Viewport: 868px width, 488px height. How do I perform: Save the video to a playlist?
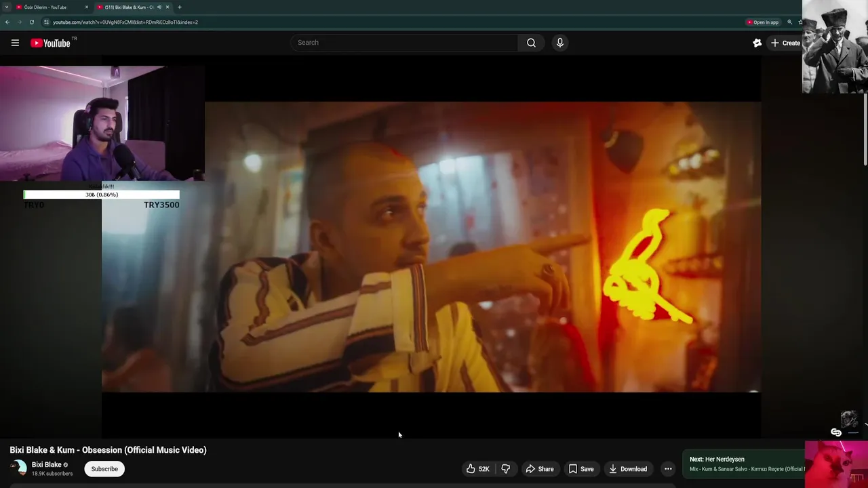(581, 469)
